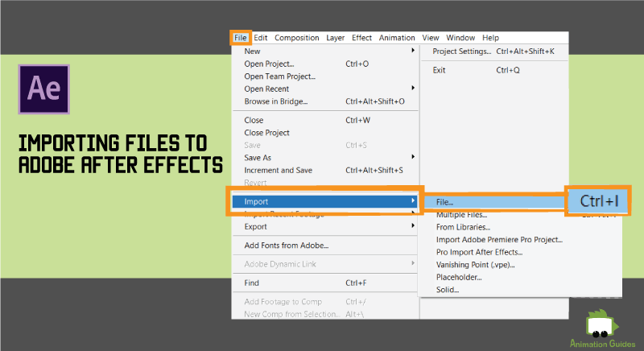Select Open Team Project...

[325, 76]
